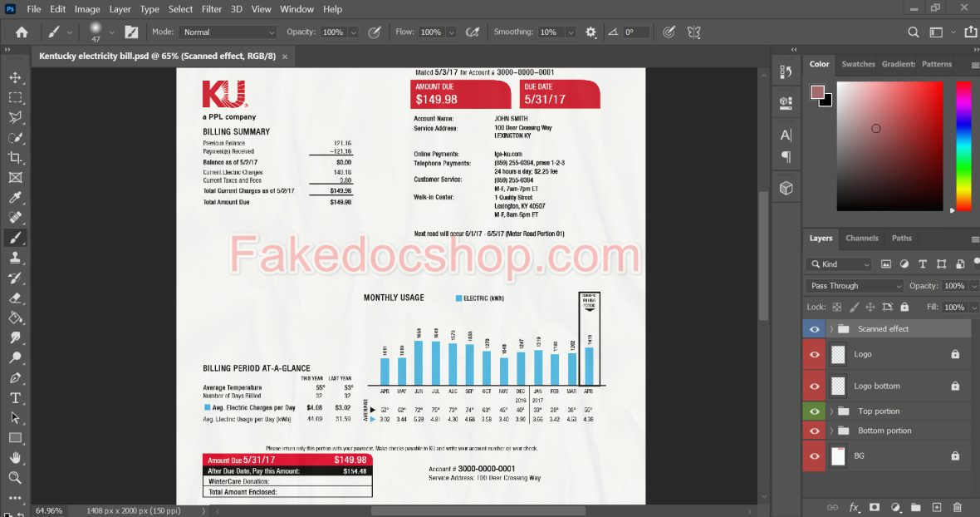The height and width of the screenshot is (517, 980).
Task: Hide the Logo bottom layer
Action: 815,387
